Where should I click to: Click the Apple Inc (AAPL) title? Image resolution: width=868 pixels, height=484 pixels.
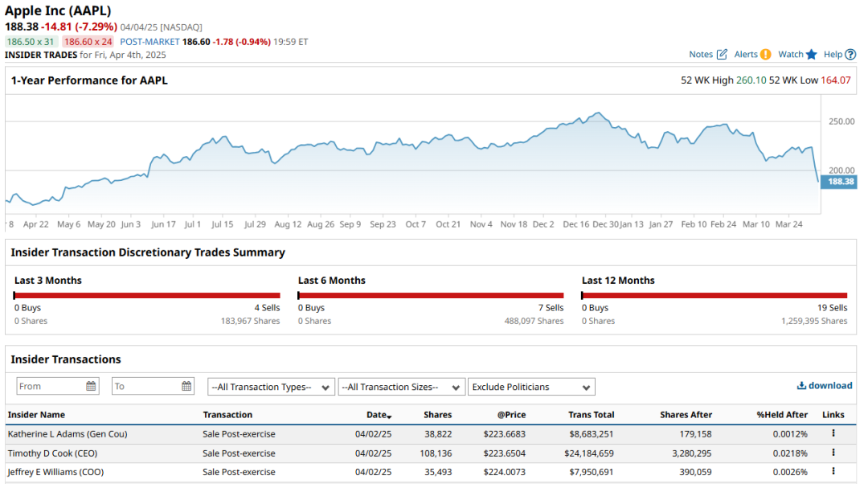pyautogui.click(x=58, y=10)
